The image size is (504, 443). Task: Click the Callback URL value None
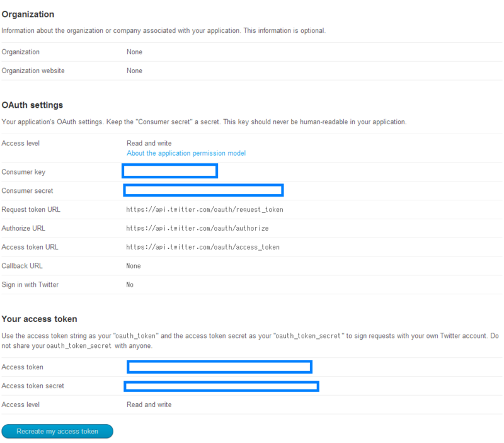tap(132, 266)
